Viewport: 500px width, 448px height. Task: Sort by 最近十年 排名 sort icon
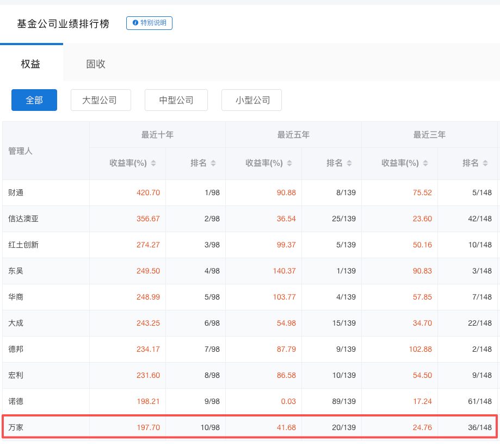pyautogui.click(x=213, y=163)
